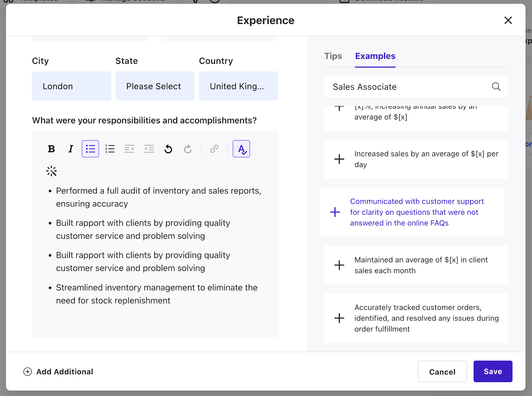This screenshot has width=532, height=396.
Task: Undo the last edit
Action: point(168,149)
